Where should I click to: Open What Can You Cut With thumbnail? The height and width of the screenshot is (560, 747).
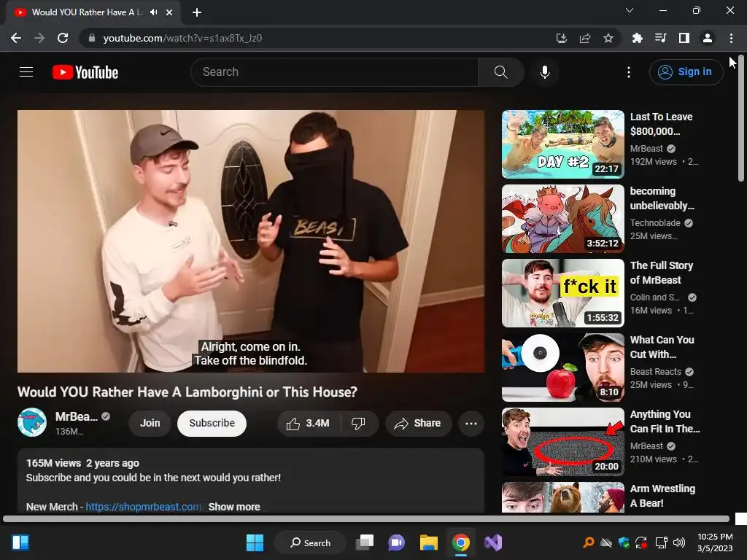point(562,367)
